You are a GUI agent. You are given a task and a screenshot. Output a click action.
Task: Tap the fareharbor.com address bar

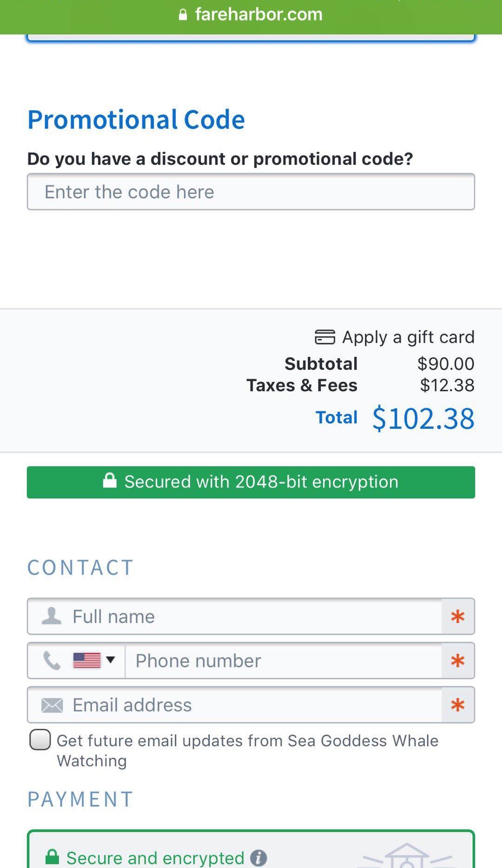coord(258,15)
